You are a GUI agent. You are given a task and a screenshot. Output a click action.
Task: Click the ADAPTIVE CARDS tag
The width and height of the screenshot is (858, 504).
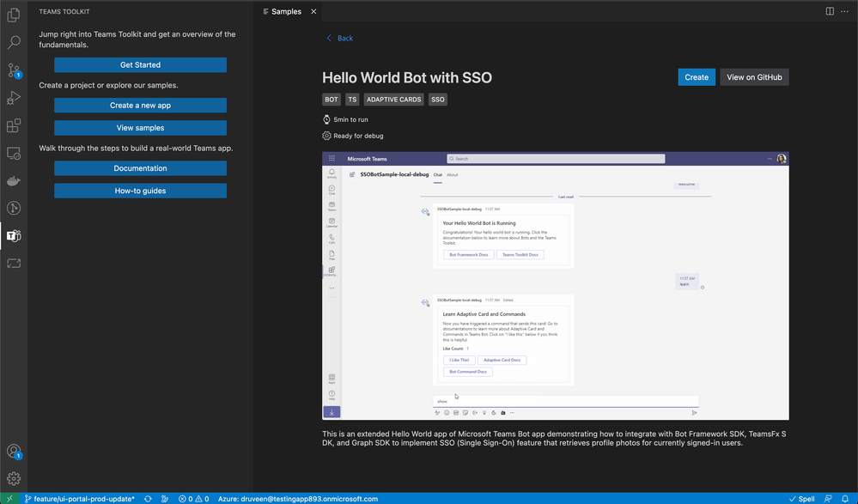(x=393, y=100)
